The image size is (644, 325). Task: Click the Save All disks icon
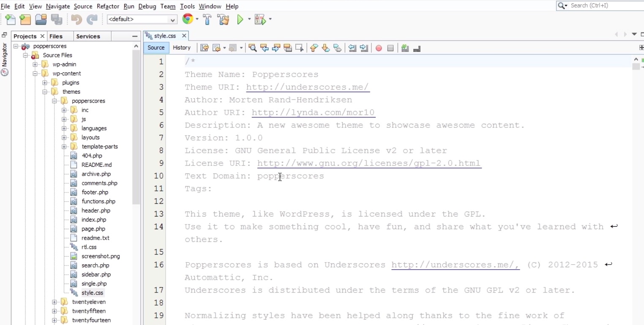point(57,19)
